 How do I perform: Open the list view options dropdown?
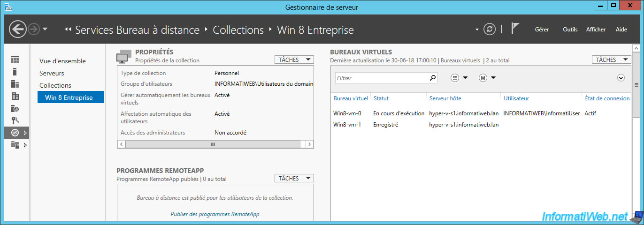pyautogui.click(x=459, y=78)
